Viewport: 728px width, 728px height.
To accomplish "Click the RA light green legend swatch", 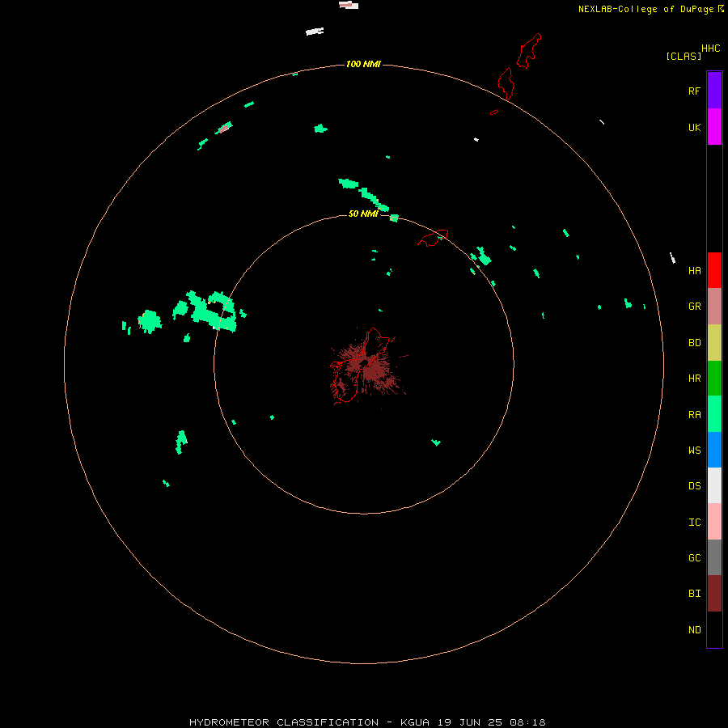I will [714, 414].
